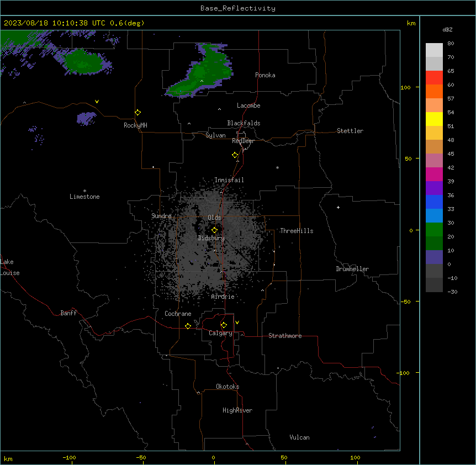This screenshot has width=476, height=465.
Task: Select the Innisfail city label
Action: tap(229, 180)
